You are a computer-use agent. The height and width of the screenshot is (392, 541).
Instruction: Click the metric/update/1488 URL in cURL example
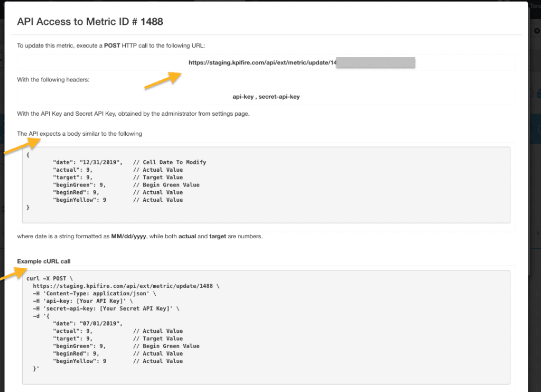point(125,286)
